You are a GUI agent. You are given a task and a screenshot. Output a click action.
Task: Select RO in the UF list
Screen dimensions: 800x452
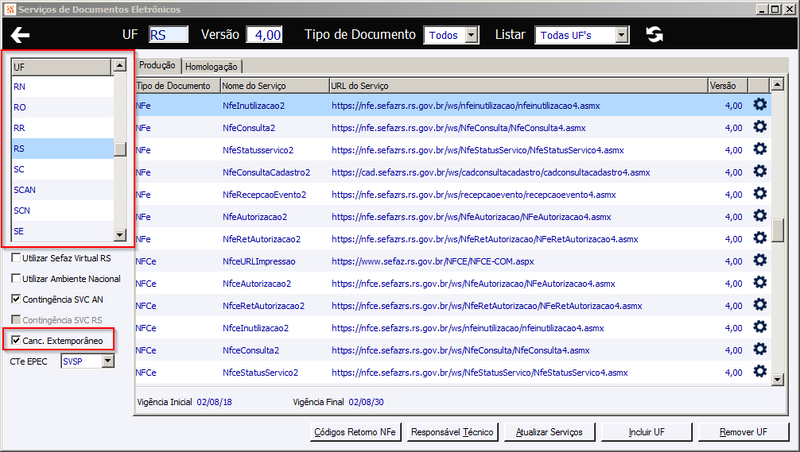click(x=62, y=107)
